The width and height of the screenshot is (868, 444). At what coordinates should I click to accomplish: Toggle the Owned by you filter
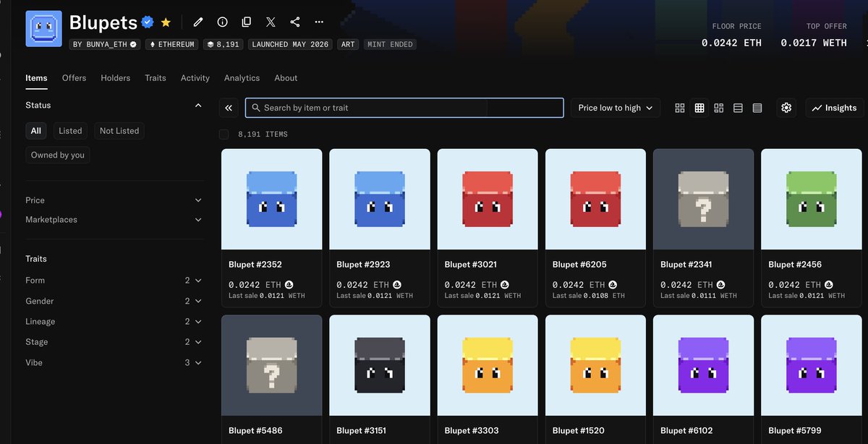pyautogui.click(x=58, y=155)
